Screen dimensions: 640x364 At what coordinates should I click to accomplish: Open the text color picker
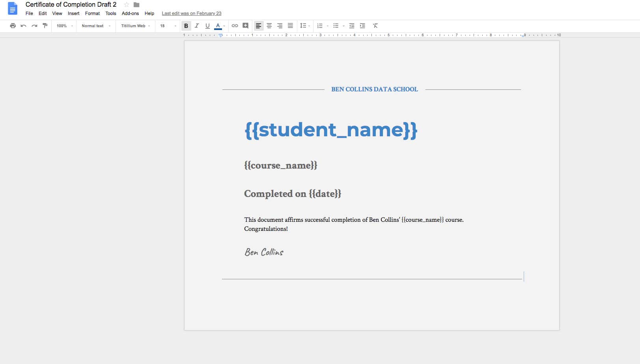pos(219,26)
